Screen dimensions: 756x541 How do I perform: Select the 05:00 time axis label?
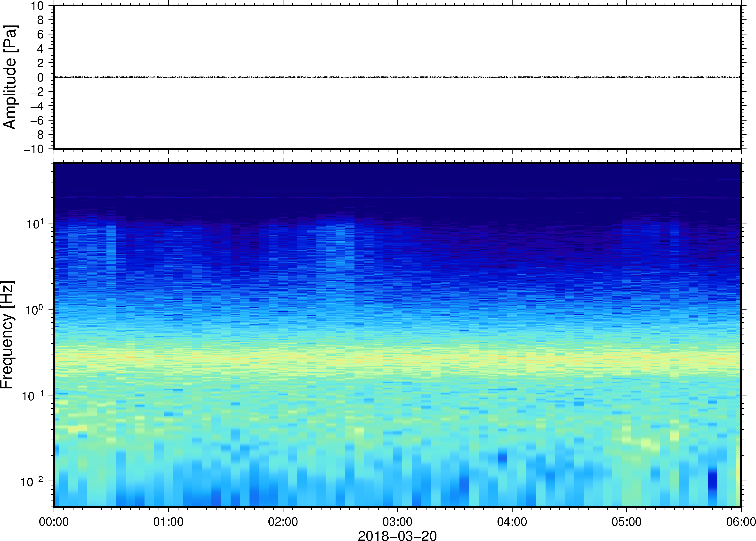[x=627, y=522]
